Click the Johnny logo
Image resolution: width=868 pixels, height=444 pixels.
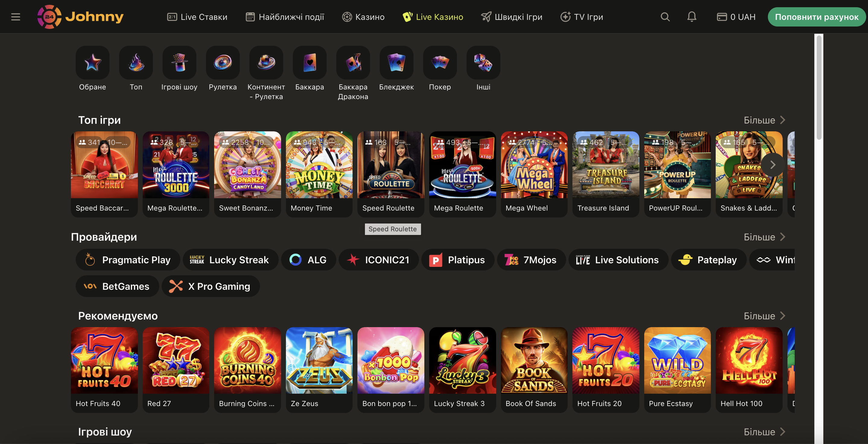tap(80, 17)
